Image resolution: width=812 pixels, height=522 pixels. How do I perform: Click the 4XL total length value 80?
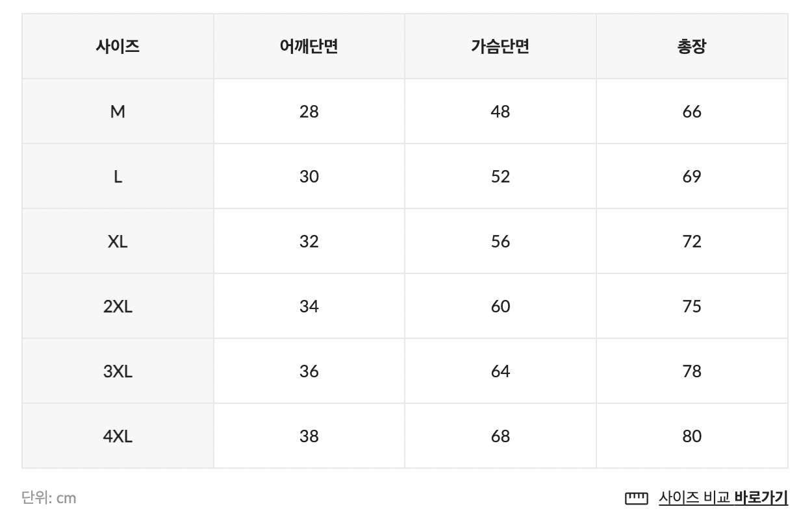click(x=692, y=436)
